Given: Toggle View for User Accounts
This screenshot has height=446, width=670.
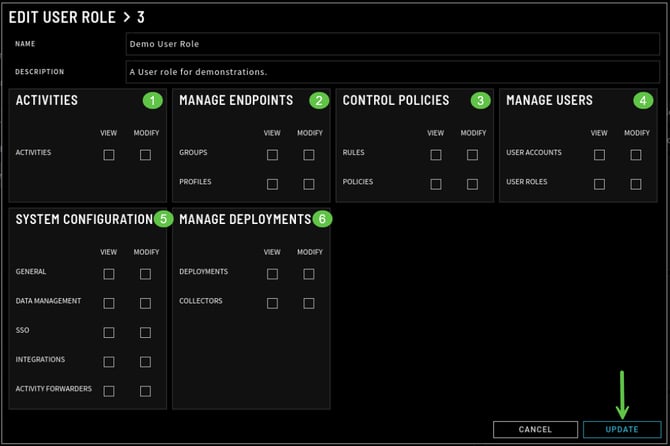Looking at the screenshot, I should click(599, 155).
